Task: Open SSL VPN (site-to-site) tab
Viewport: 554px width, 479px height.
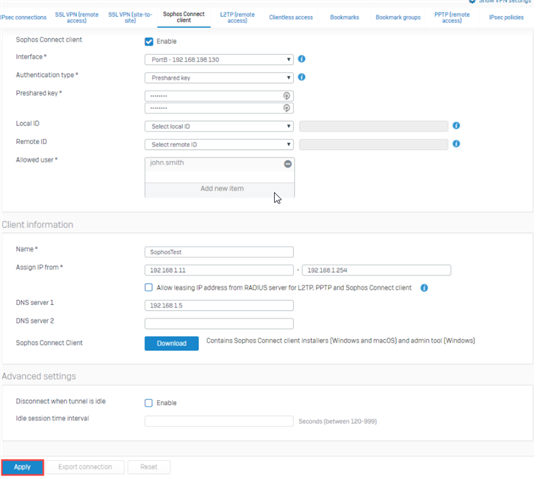Action: point(130,17)
